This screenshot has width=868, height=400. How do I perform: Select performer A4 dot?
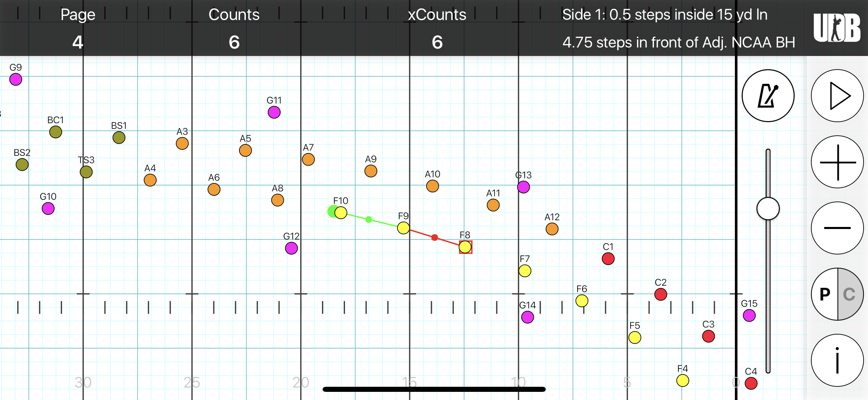coord(150,180)
